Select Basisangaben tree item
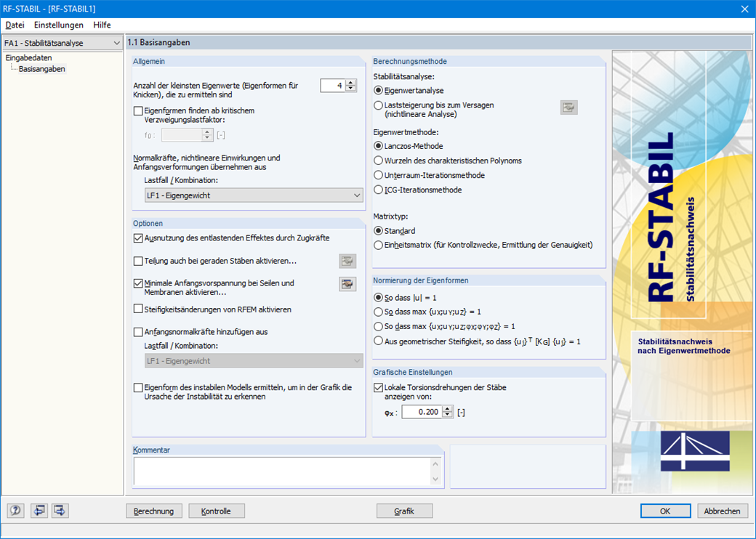Viewport: 756px width, 539px height. (x=42, y=69)
